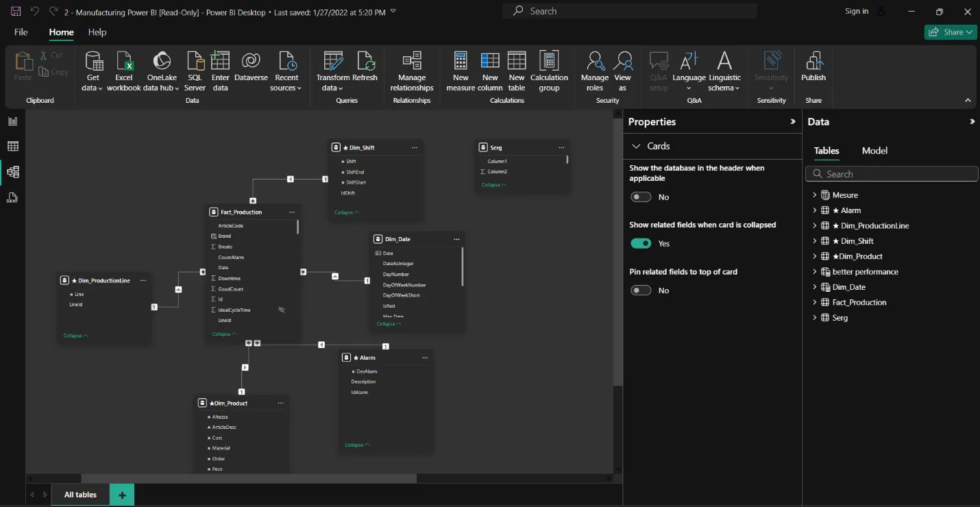The image size is (980, 507).
Task: Toggle Show the database in the header
Action: pos(641,197)
